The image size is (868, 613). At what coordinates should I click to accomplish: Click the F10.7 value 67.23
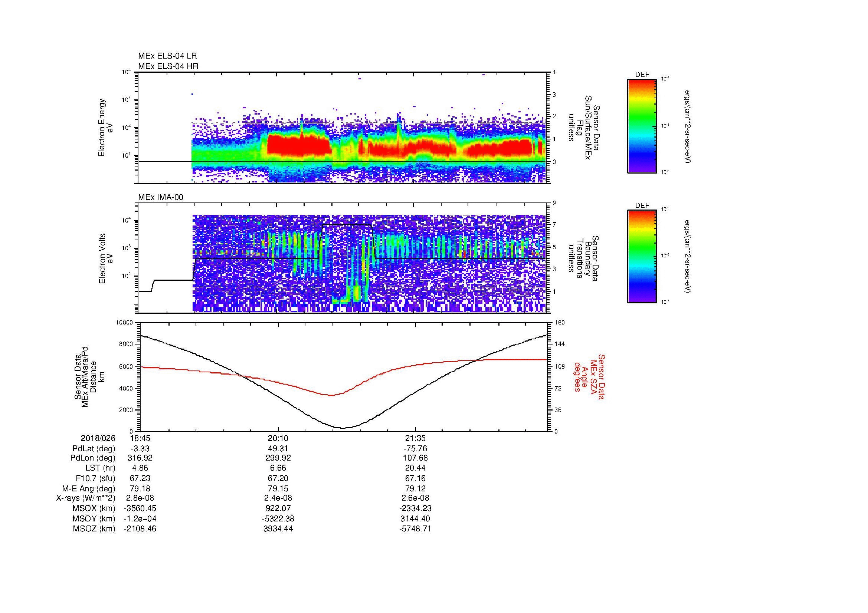pyautogui.click(x=140, y=478)
